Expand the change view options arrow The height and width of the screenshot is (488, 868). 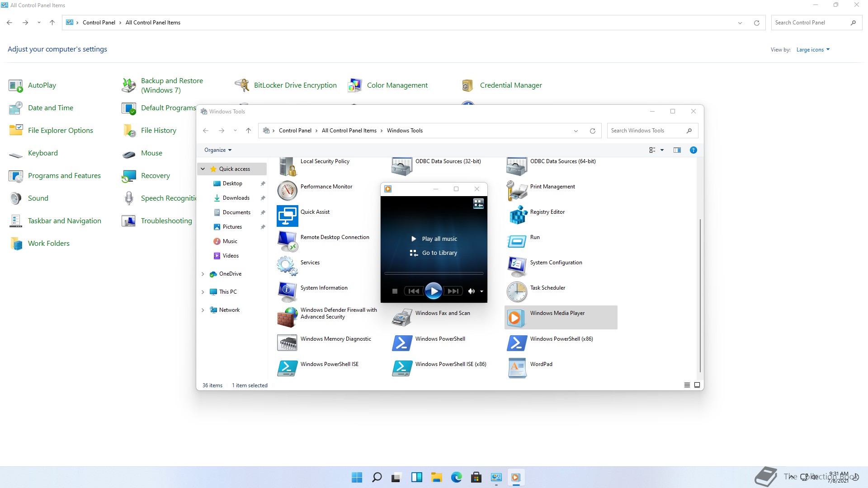click(x=662, y=150)
